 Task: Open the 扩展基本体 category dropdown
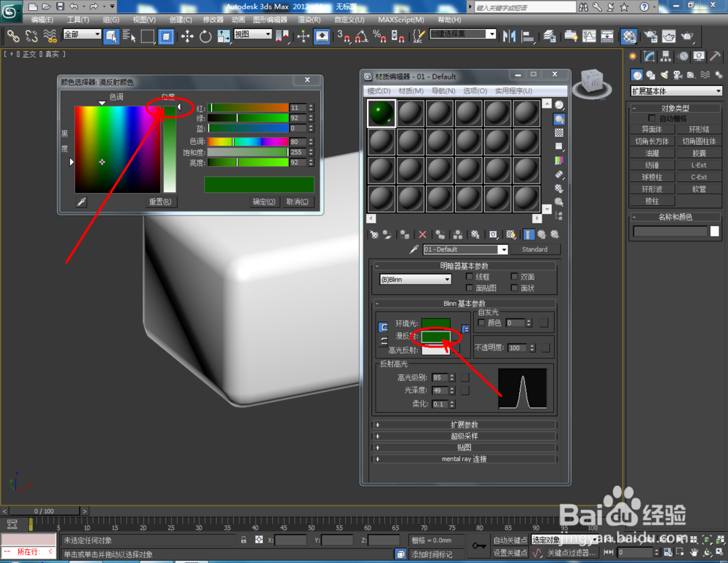676,91
